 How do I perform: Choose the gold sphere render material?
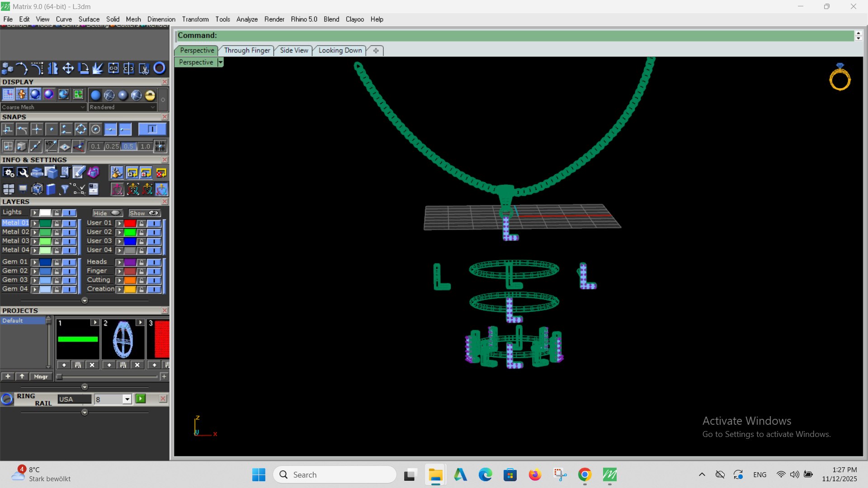(150, 95)
